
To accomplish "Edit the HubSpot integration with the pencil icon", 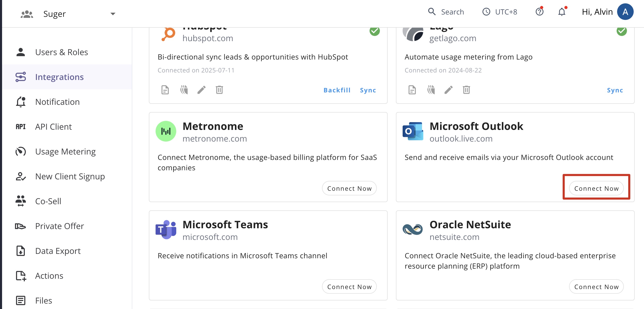I will click(202, 90).
